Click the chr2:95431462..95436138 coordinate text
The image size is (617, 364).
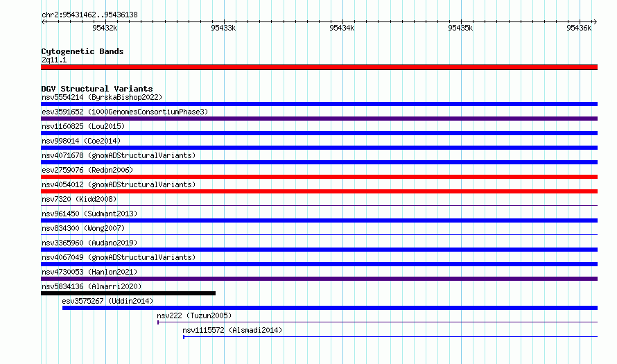point(89,15)
